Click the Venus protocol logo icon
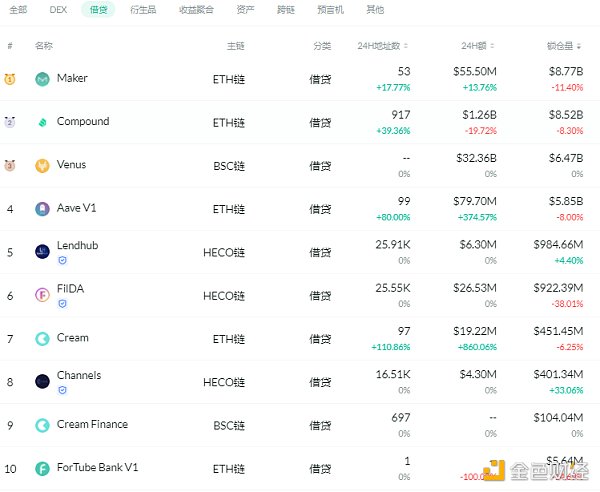Screen dimensions: 600x492 (43, 166)
